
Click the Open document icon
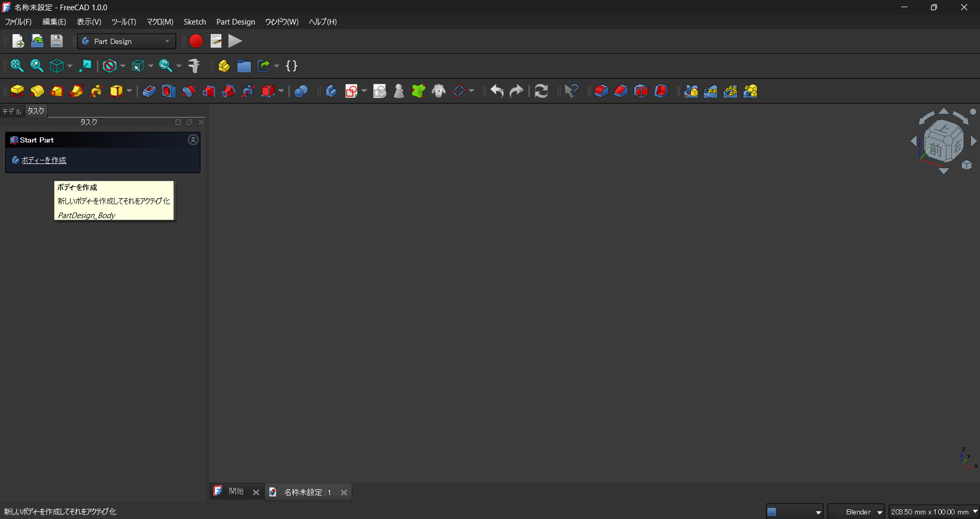[x=37, y=41]
